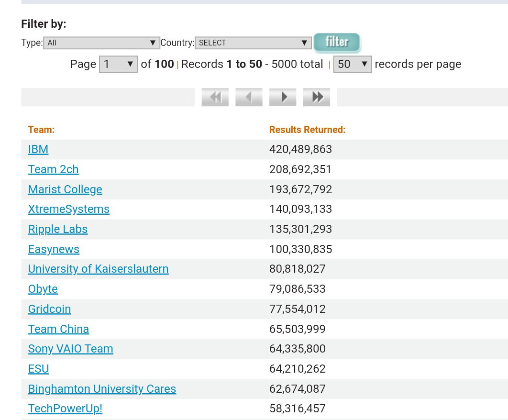Open University of Kaiserslautern link
Image resolution: width=508 pixels, height=420 pixels.
click(x=98, y=269)
